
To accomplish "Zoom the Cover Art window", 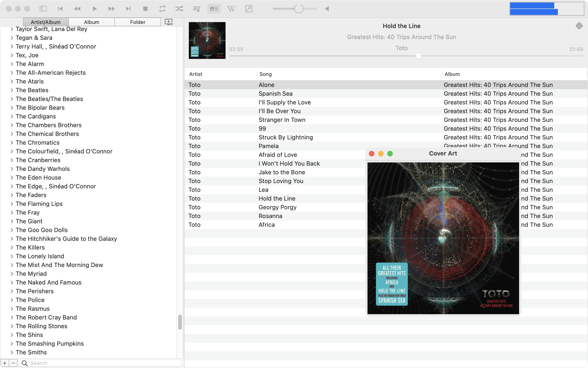I will point(390,154).
